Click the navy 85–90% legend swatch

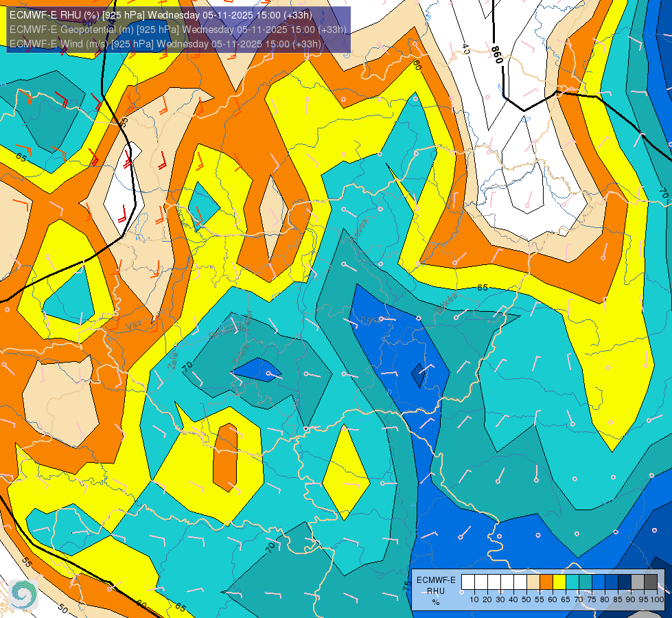625,582
